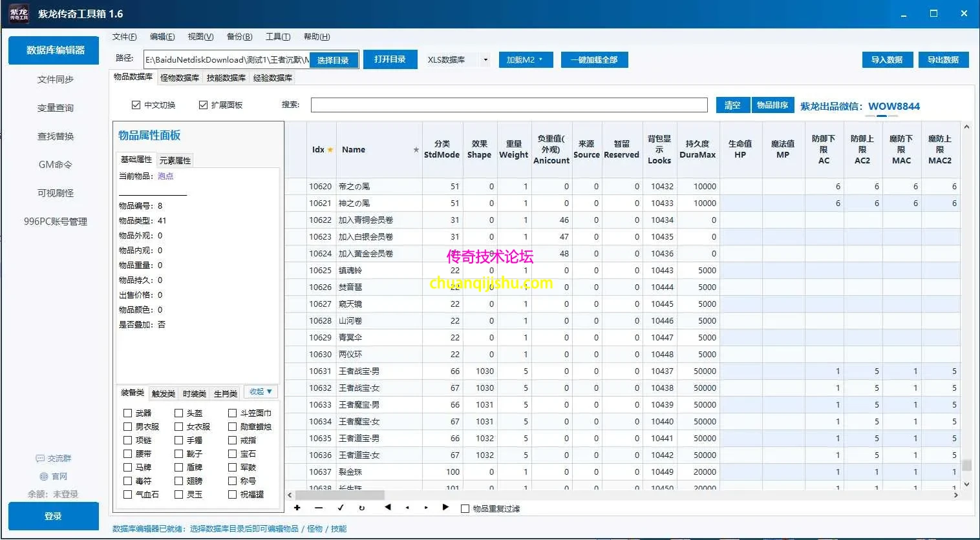This screenshot has height=540, width=980.
Task: Select the 王者战宝·男 row name
Action: coord(359,371)
